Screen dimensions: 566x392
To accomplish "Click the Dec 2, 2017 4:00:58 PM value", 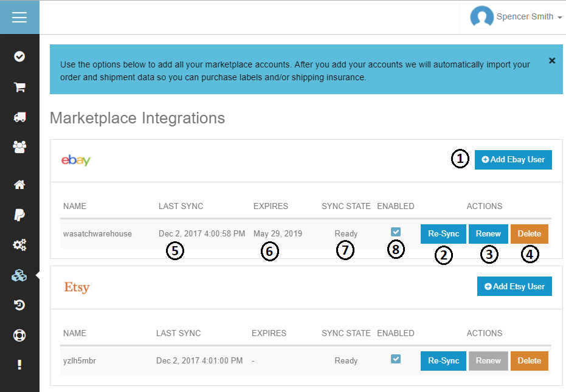I will click(x=202, y=234).
